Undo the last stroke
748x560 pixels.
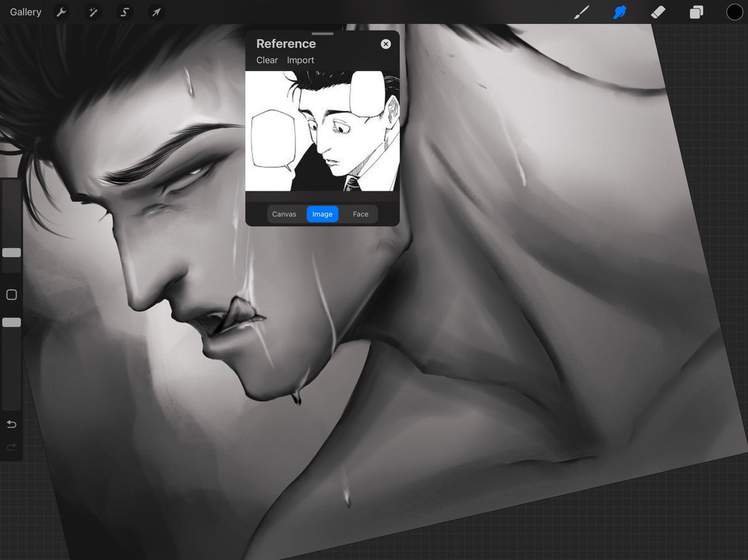[x=11, y=424]
